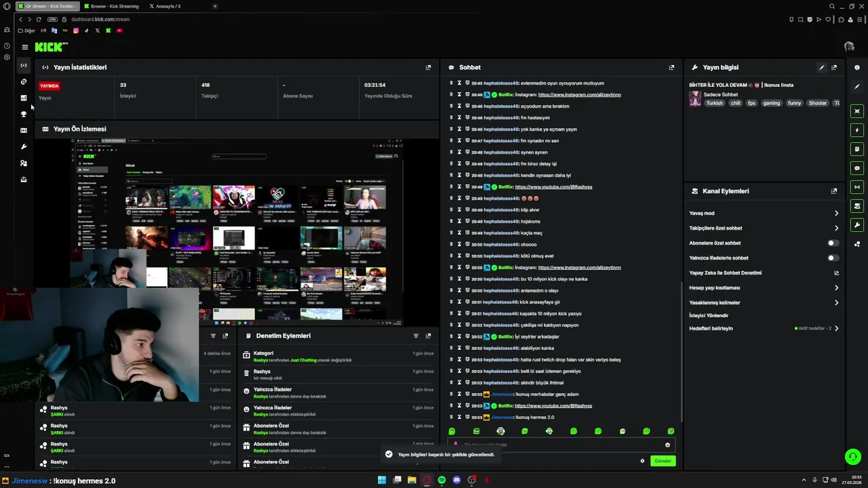This screenshot has width=868, height=488.
Task: Open the trophy achievements icon in sidebar
Action: tap(24, 114)
